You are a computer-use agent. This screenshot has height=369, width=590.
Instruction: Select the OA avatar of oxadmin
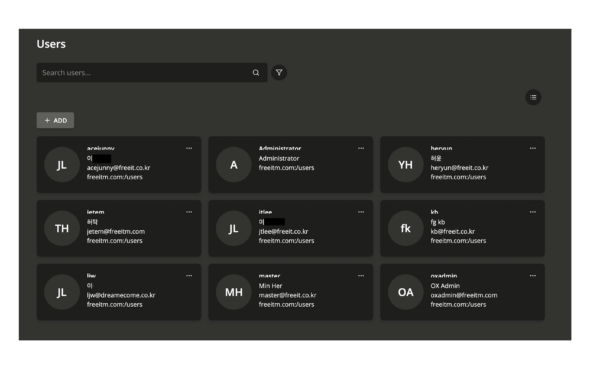pos(406,292)
